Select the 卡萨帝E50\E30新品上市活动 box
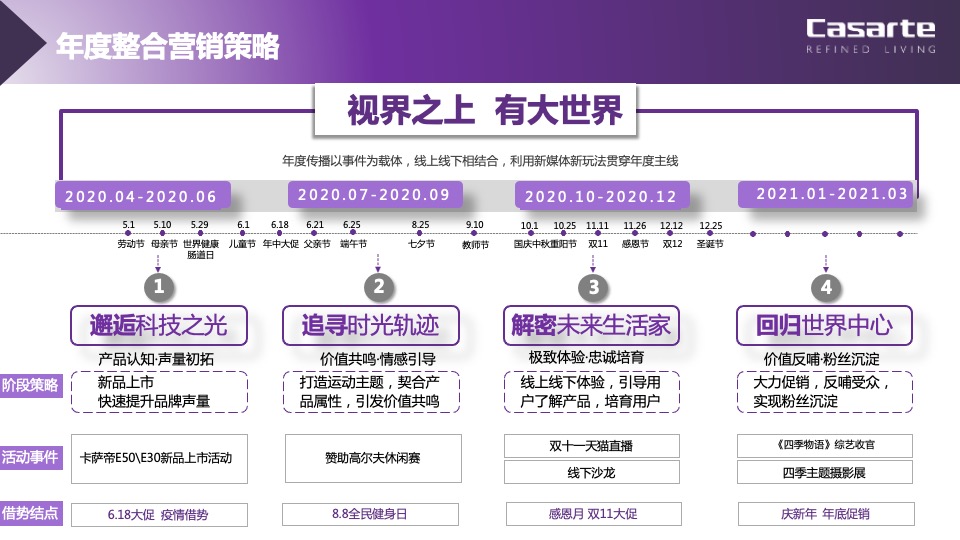The height and width of the screenshot is (540, 960). (159, 459)
